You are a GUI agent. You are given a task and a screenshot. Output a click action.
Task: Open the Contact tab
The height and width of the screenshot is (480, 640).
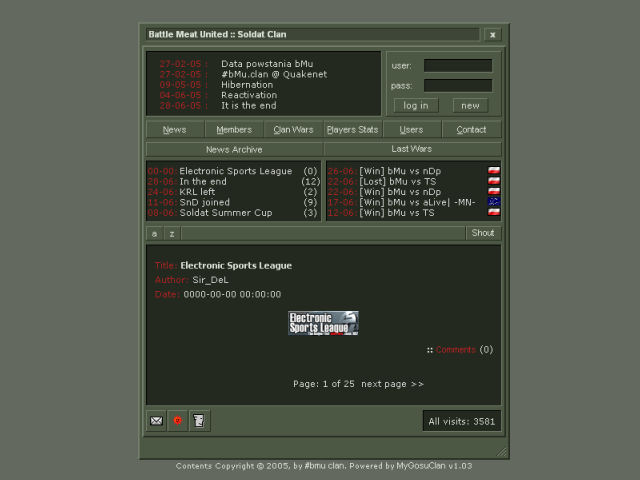[471, 129]
